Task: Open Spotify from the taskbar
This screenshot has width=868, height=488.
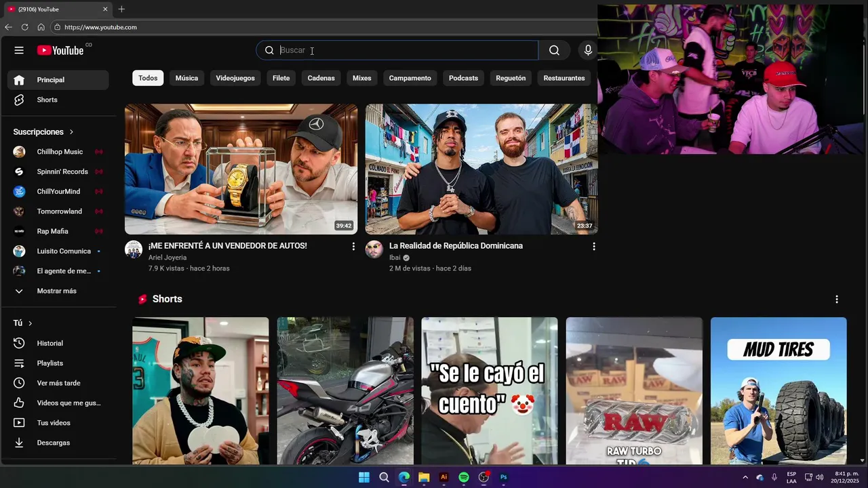Action: (x=464, y=477)
